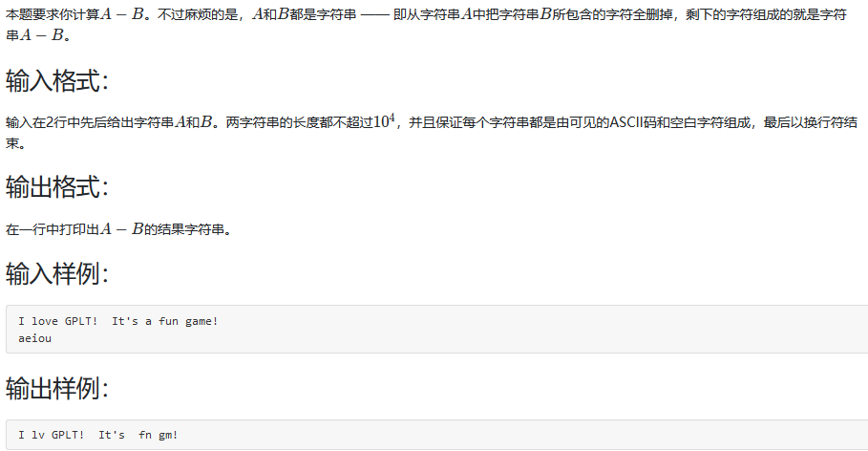Click the word 'game!' in input sample
Viewport: 868px width, 451px height.
coord(201,322)
